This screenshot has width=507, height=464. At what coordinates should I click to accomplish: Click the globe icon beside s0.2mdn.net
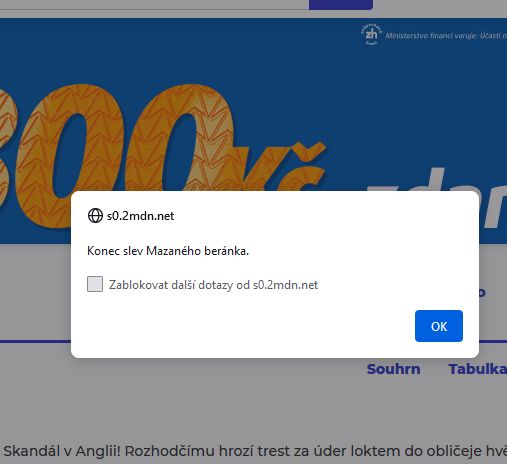[95, 215]
